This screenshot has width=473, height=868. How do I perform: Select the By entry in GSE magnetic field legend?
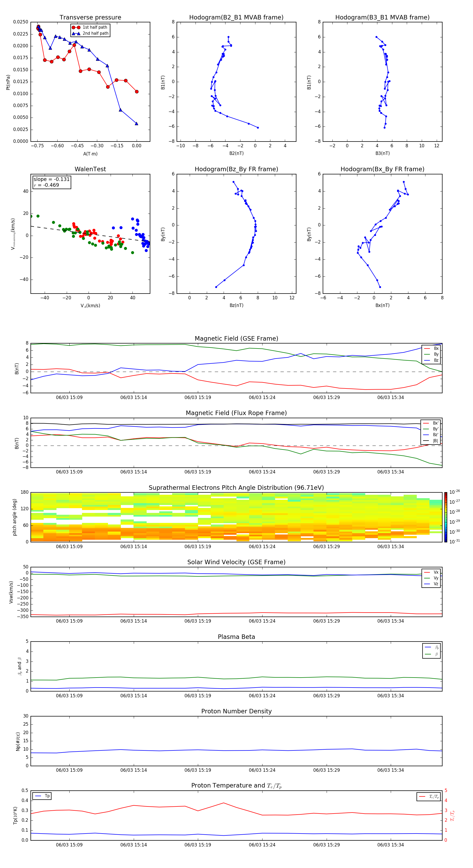(x=431, y=355)
